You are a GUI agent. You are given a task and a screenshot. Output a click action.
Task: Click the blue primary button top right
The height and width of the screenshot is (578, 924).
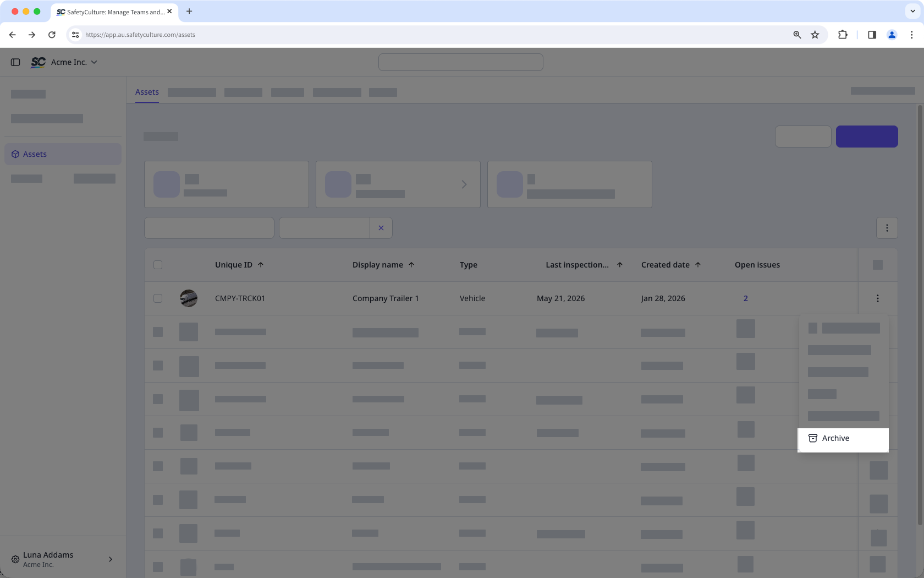pos(867,137)
